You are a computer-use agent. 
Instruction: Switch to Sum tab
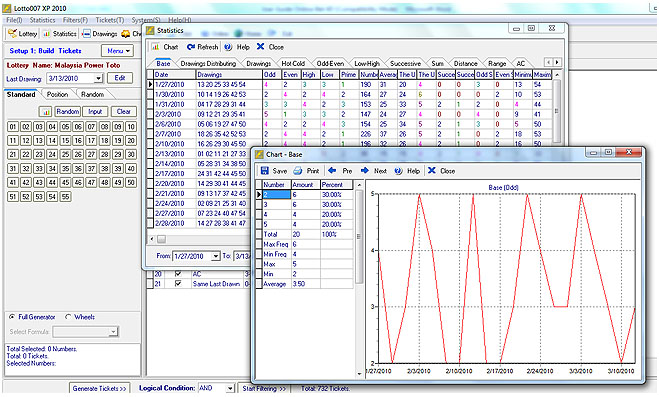click(x=438, y=63)
